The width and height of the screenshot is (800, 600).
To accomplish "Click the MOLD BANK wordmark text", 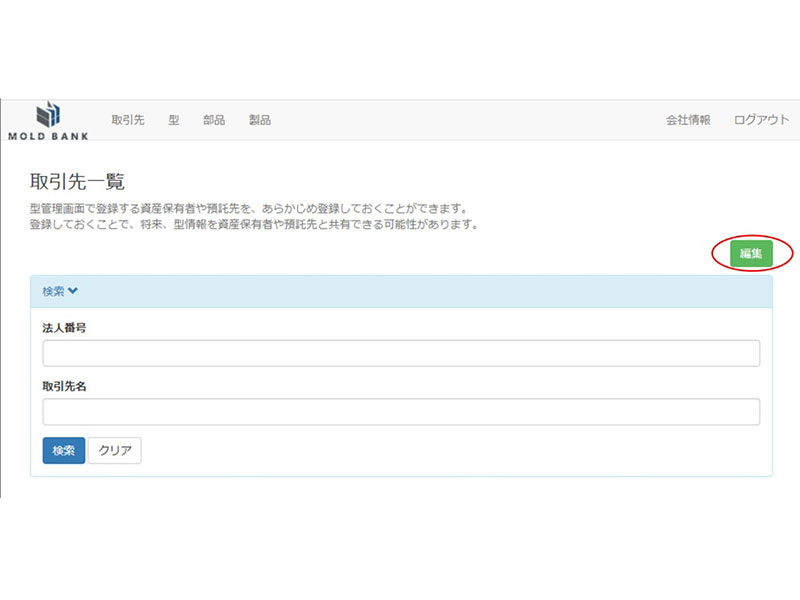I will tap(48, 135).
